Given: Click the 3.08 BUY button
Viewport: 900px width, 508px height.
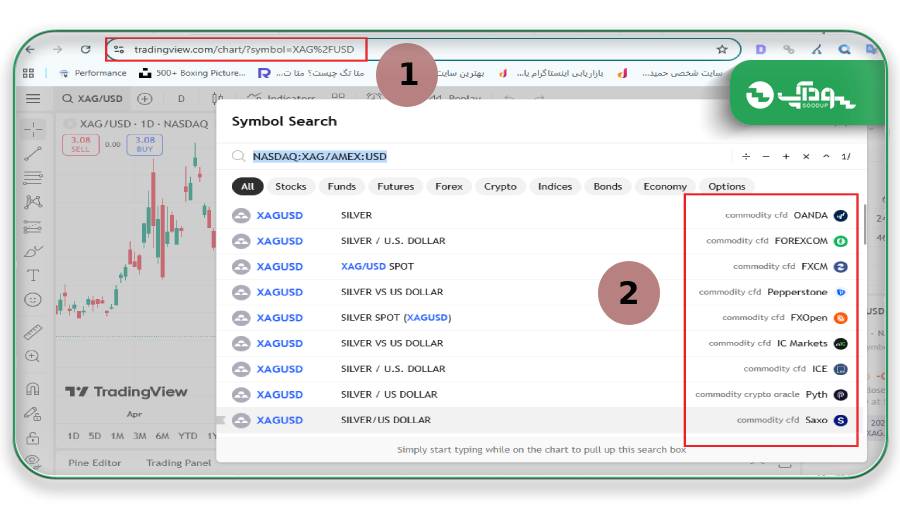Looking at the screenshot, I should pyautogui.click(x=145, y=144).
